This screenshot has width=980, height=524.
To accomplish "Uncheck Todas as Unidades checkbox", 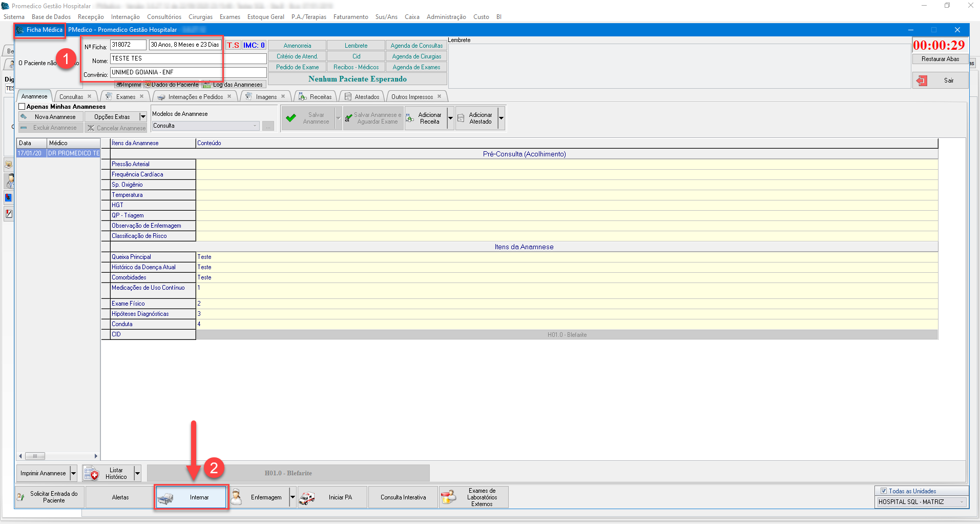I will (883, 491).
